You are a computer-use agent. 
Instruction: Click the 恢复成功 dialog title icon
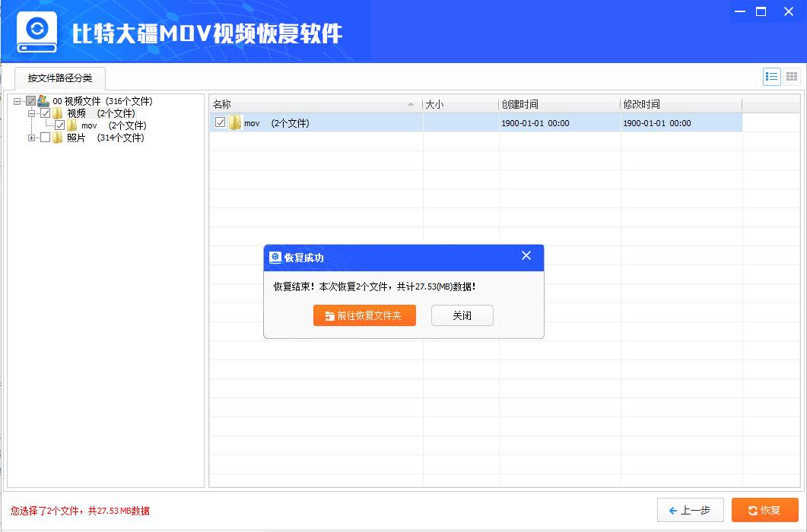pyautogui.click(x=275, y=257)
